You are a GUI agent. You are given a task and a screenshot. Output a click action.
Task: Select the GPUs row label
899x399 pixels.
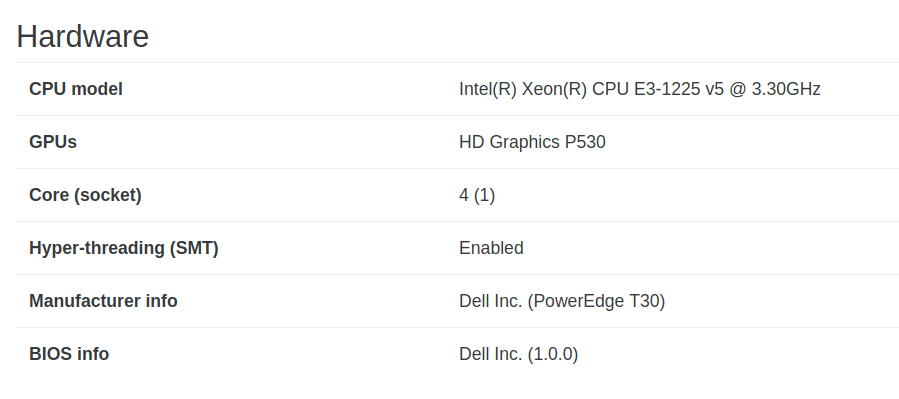[x=53, y=142]
